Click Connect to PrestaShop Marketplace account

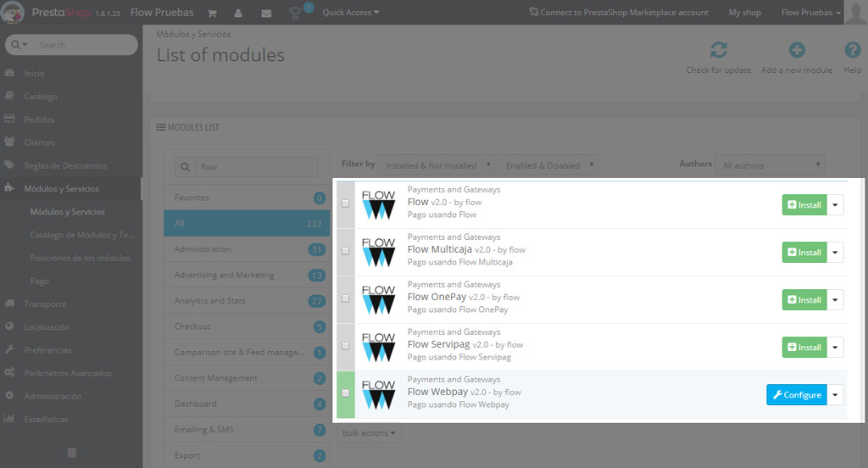[618, 12]
